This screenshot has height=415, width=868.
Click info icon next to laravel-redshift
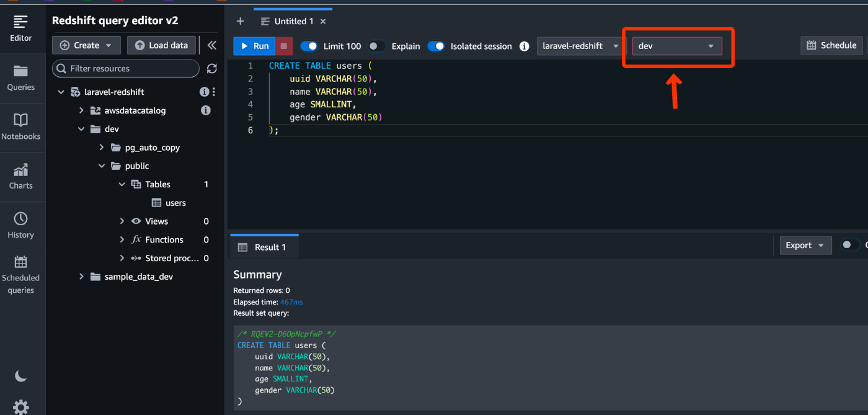[203, 92]
